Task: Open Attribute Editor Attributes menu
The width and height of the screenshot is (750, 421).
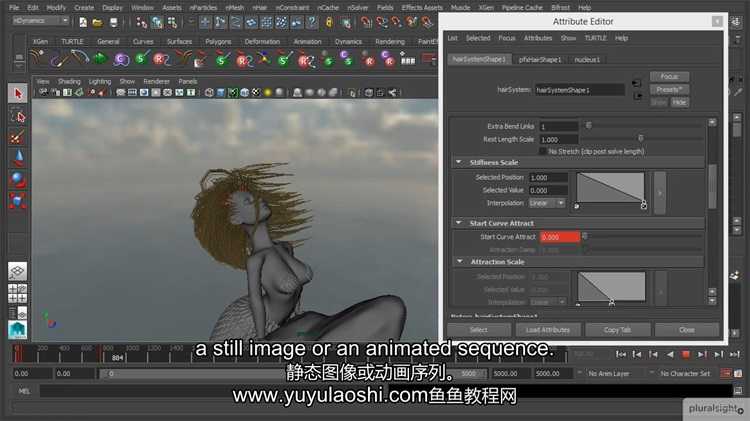Action: pyautogui.click(x=538, y=38)
